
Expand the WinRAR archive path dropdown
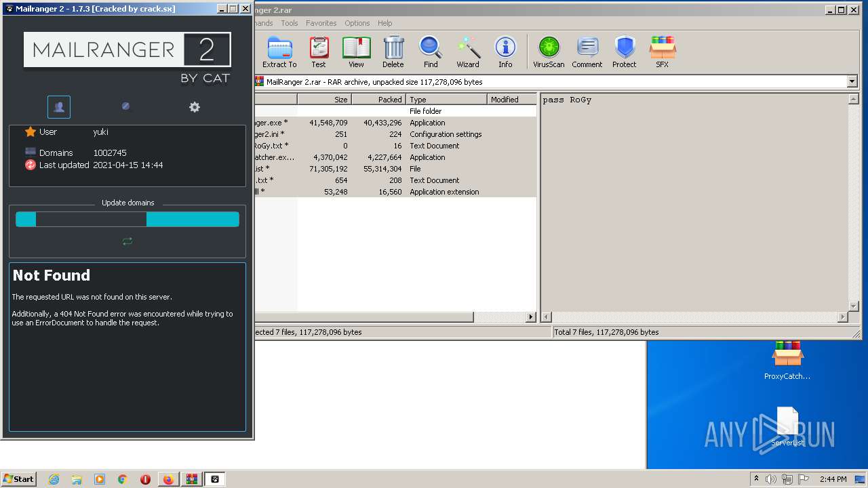pos(852,81)
